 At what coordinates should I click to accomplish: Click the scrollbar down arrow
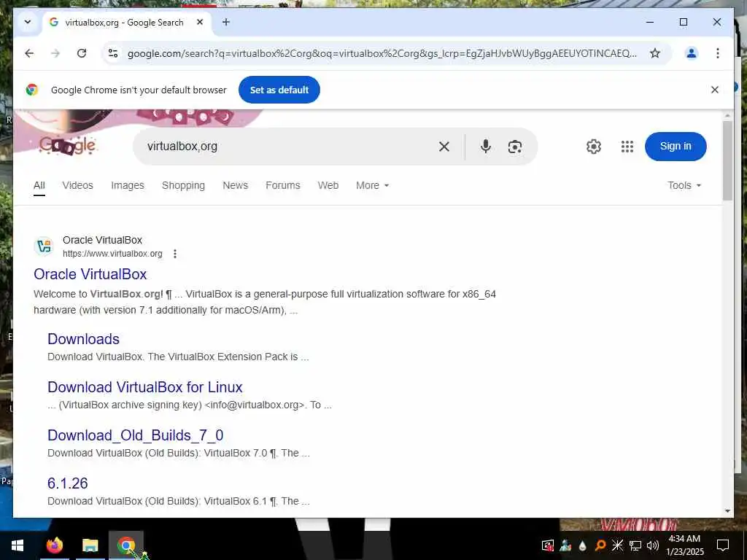pyautogui.click(x=727, y=511)
